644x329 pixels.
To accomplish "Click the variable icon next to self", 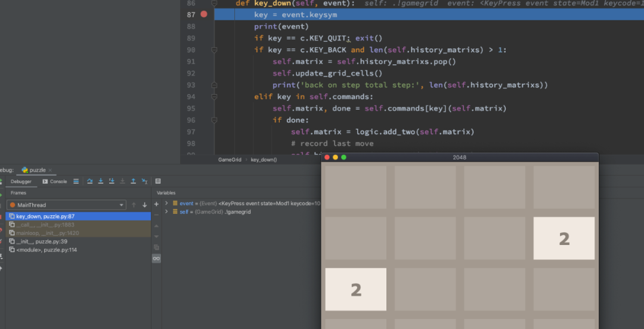I will pos(175,212).
